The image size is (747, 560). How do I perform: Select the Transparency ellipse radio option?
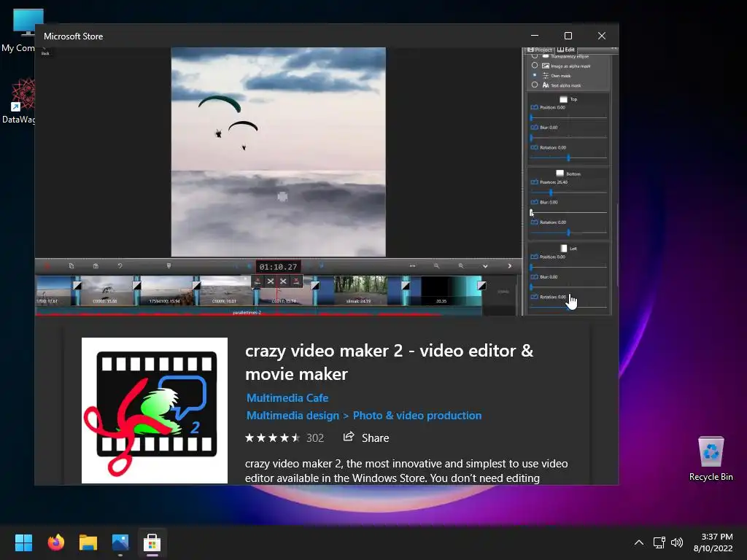point(535,56)
